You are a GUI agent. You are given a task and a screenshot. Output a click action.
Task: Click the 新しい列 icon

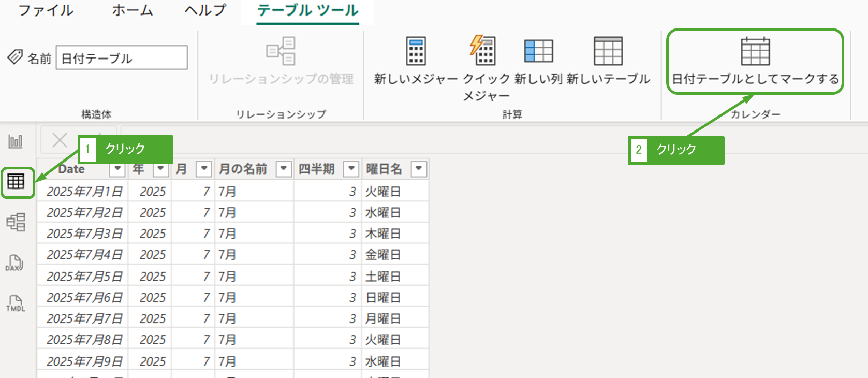(538, 51)
